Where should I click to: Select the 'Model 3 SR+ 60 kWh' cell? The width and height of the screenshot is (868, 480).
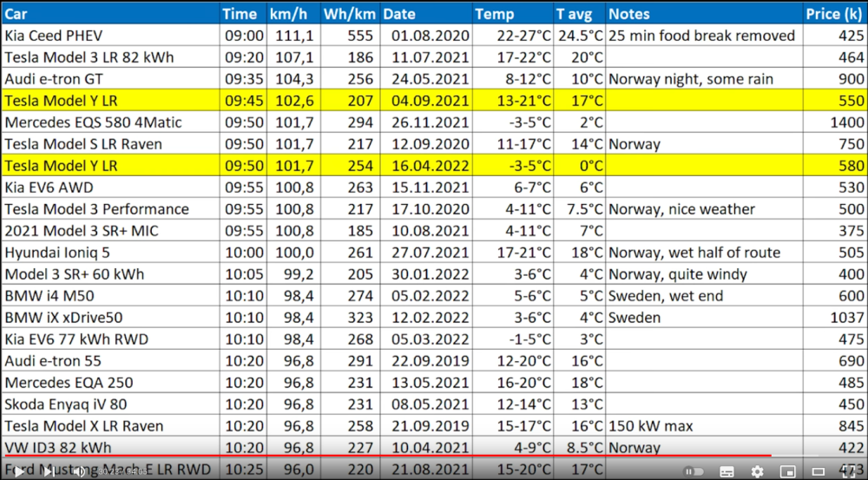point(111,274)
